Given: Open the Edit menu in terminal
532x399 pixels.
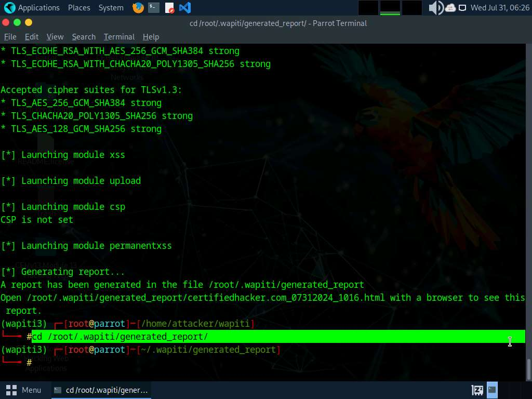Looking at the screenshot, I should [32, 37].
